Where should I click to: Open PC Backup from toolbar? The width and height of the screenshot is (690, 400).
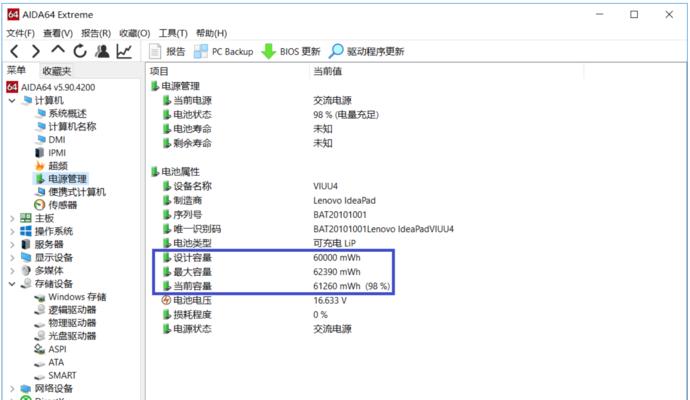(224, 51)
